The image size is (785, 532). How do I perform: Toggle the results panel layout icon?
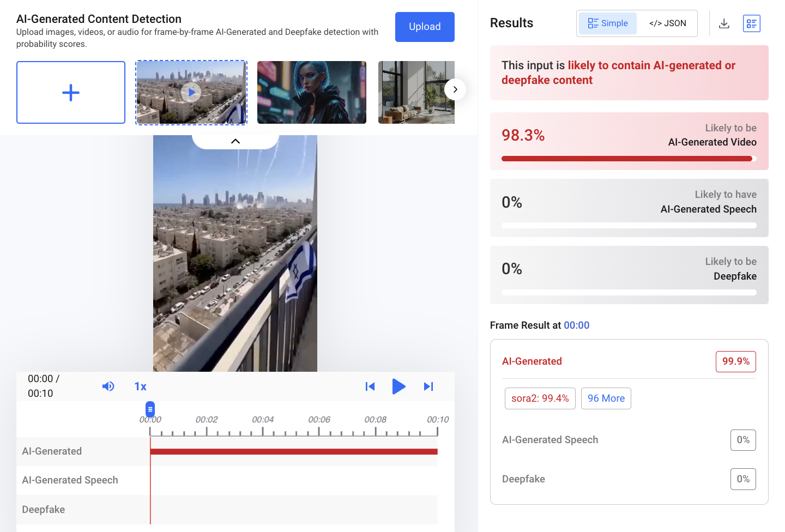[x=751, y=23]
